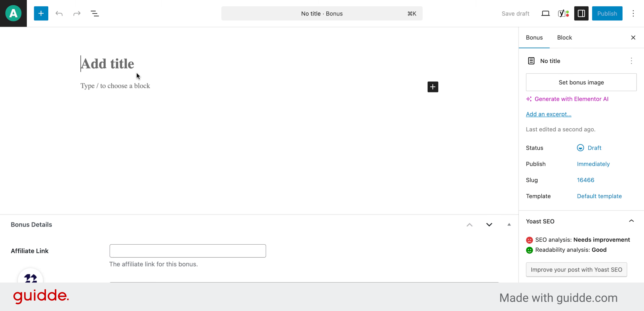This screenshot has width=644, height=311.
Task: Move Bonus Details panel up
Action: (470, 225)
